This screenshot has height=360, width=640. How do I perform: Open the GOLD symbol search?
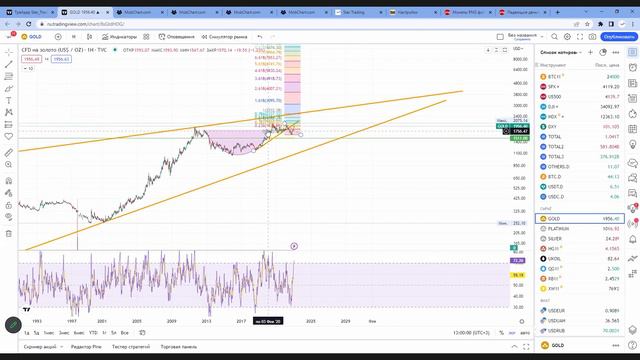coord(32,37)
